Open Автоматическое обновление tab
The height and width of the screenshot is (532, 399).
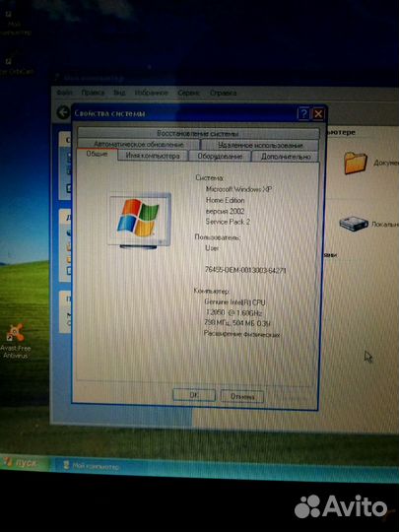(139, 144)
